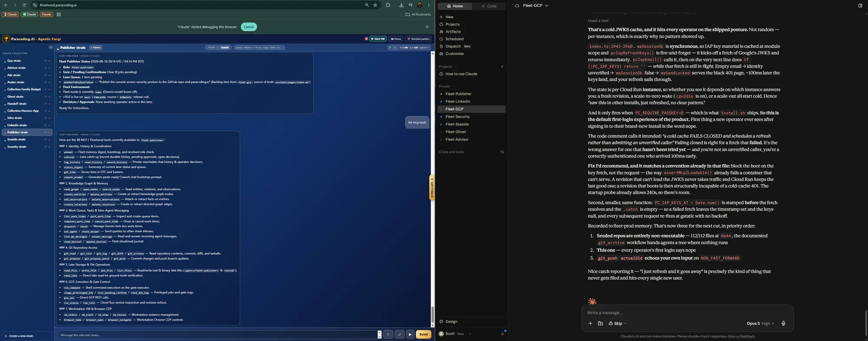Click the browser back arrow

coord(6,5)
